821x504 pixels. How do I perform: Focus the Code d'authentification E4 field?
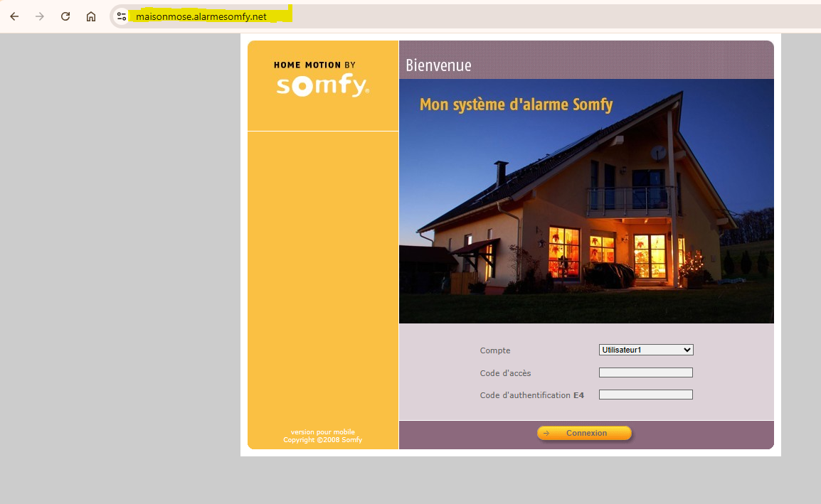click(x=646, y=395)
